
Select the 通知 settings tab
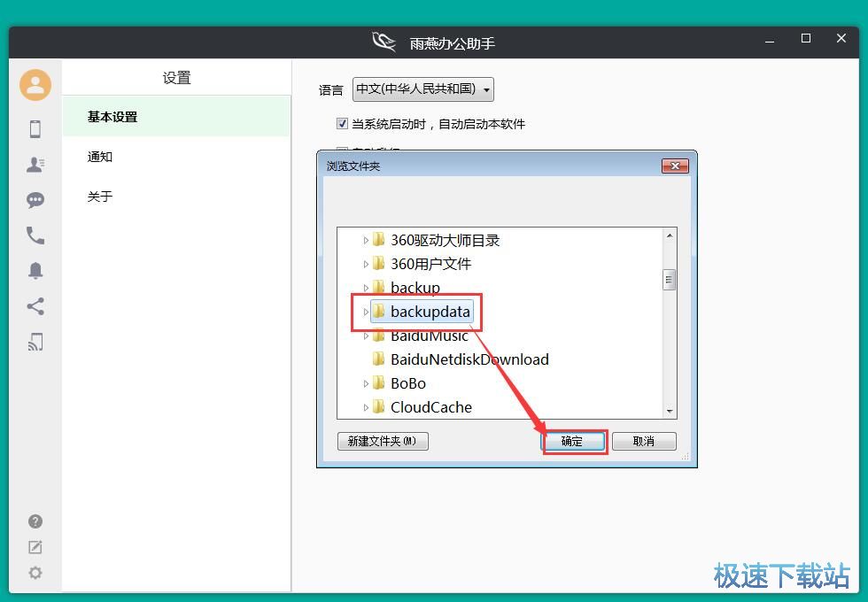100,157
